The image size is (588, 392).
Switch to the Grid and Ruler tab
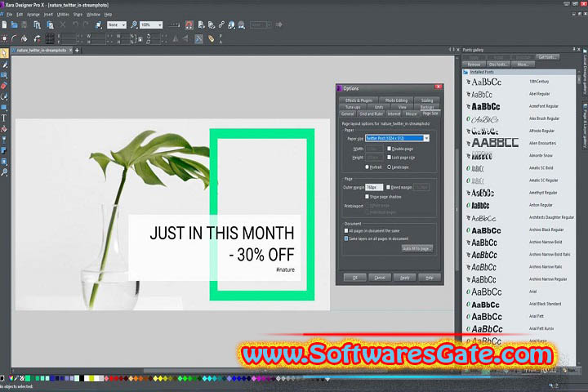(x=372, y=114)
